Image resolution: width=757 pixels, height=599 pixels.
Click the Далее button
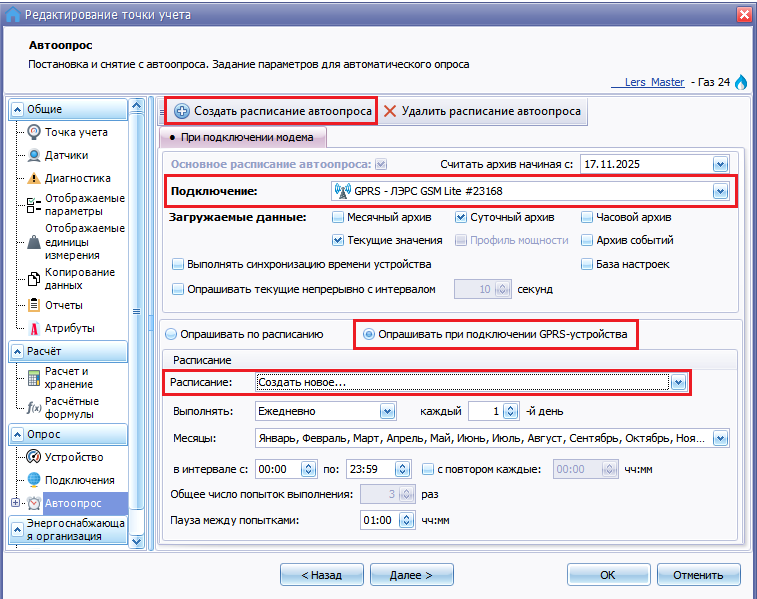coord(410,575)
